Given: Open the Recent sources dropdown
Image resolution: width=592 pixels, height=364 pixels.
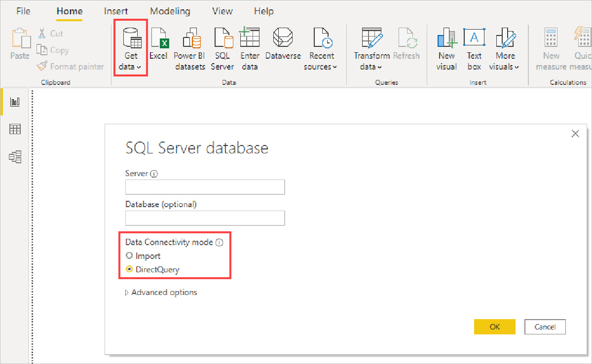Looking at the screenshot, I should (x=321, y=67).
